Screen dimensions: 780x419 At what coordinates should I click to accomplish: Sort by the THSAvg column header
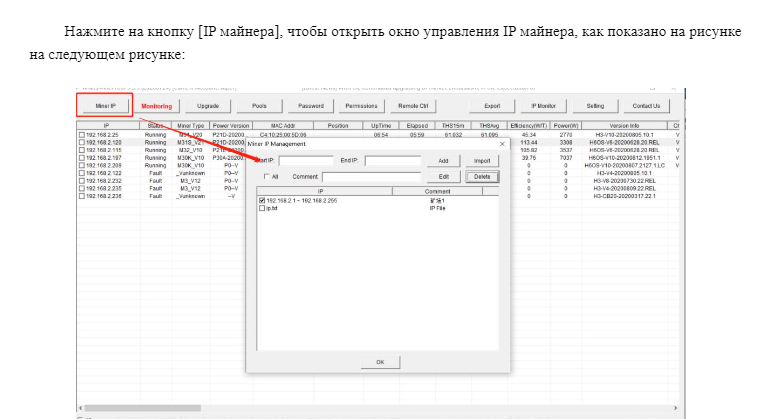coord(489,126)
